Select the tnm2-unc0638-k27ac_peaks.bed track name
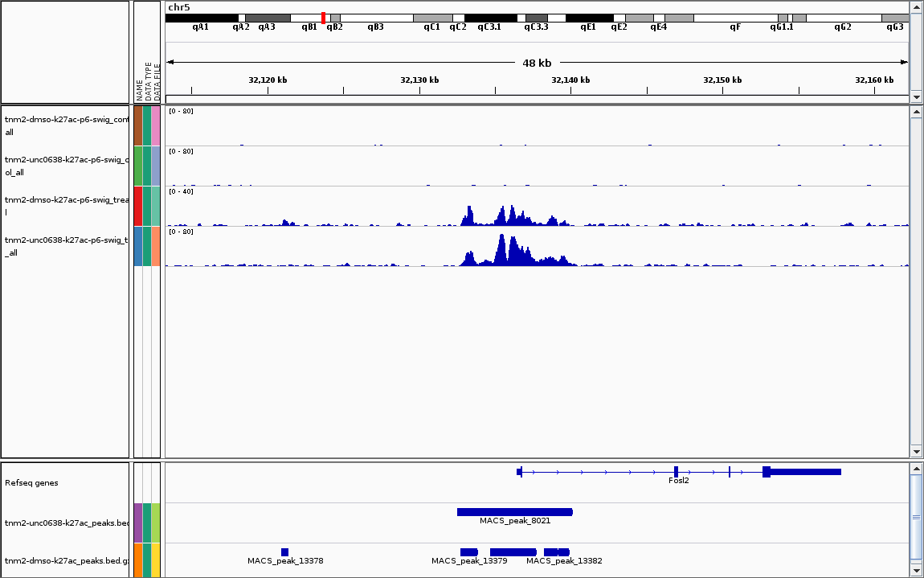The height and width of the screenshot is (578, 924). [x=66, y=523]
